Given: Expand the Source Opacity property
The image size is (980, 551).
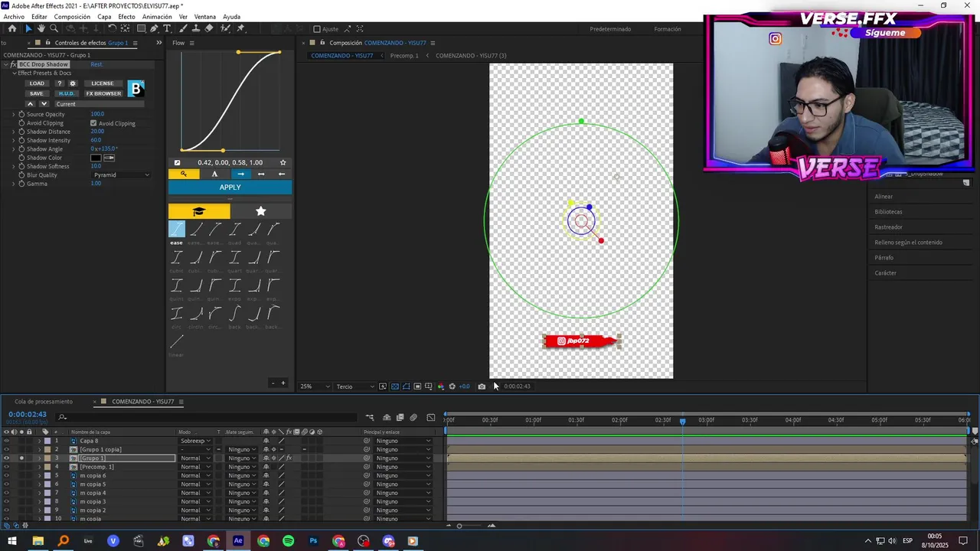Looking at the screenshot, I should point(13,114).
